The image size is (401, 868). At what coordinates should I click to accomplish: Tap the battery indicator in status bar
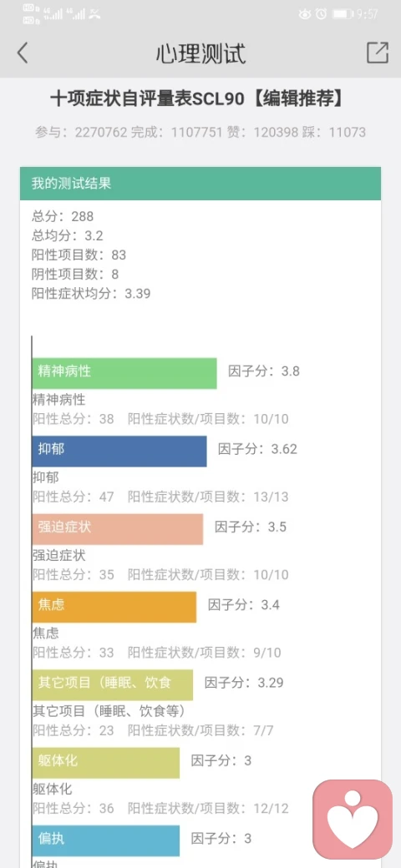click(x=343, y=14)
